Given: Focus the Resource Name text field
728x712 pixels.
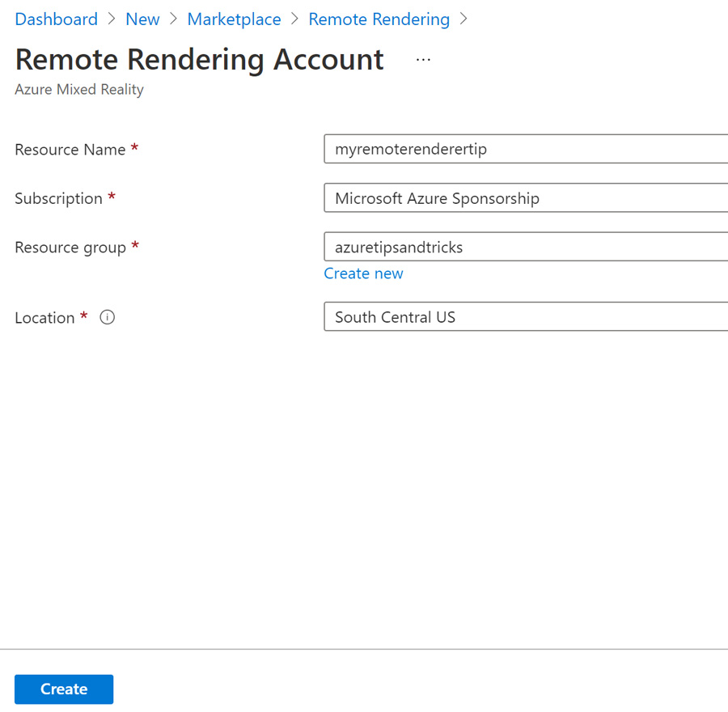Looking at the screenshot, I should coord(526,149).
